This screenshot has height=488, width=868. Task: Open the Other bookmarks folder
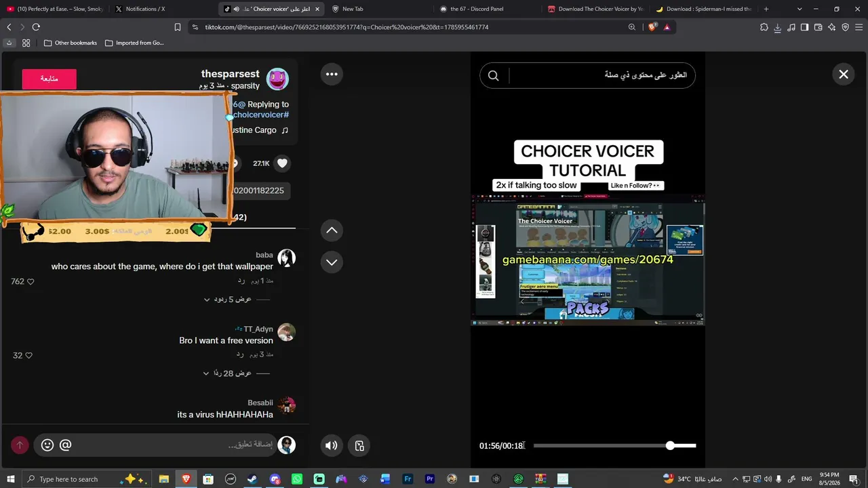click(70, 43)
